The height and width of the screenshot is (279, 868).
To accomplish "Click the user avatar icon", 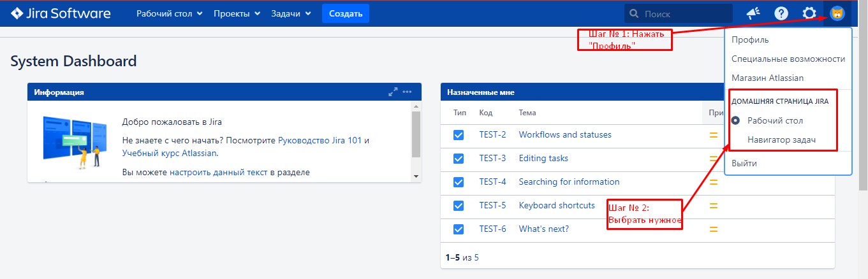I will 837,13.
